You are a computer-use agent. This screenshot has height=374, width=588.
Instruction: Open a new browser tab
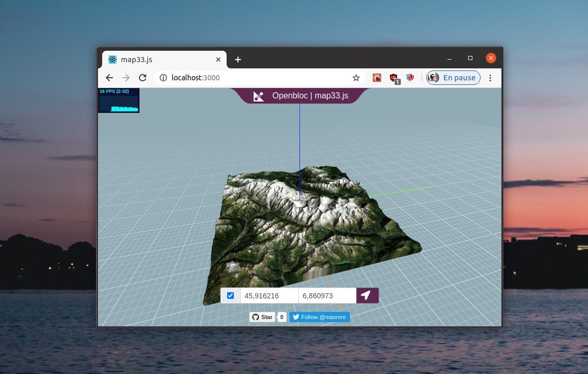point(238,60)
